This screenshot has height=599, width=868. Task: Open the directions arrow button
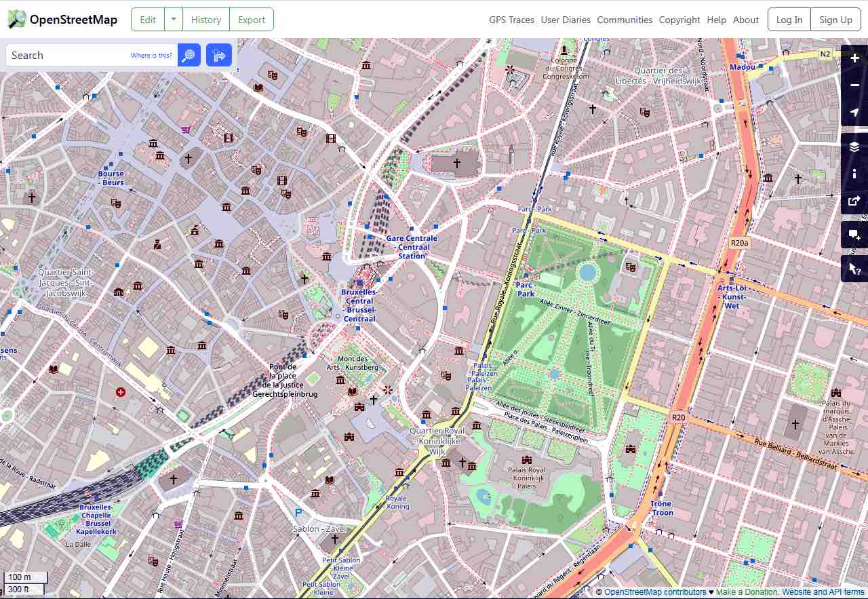click(219, 55)
